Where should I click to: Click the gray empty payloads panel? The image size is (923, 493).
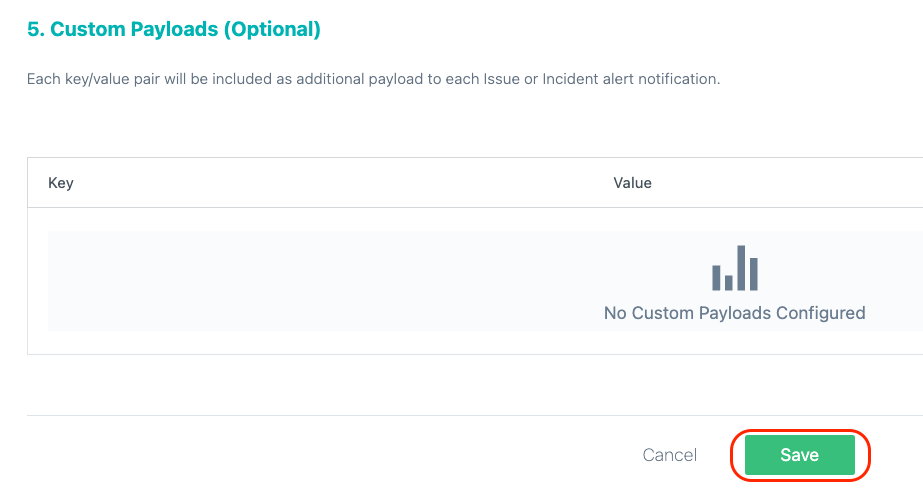[485, 281]
